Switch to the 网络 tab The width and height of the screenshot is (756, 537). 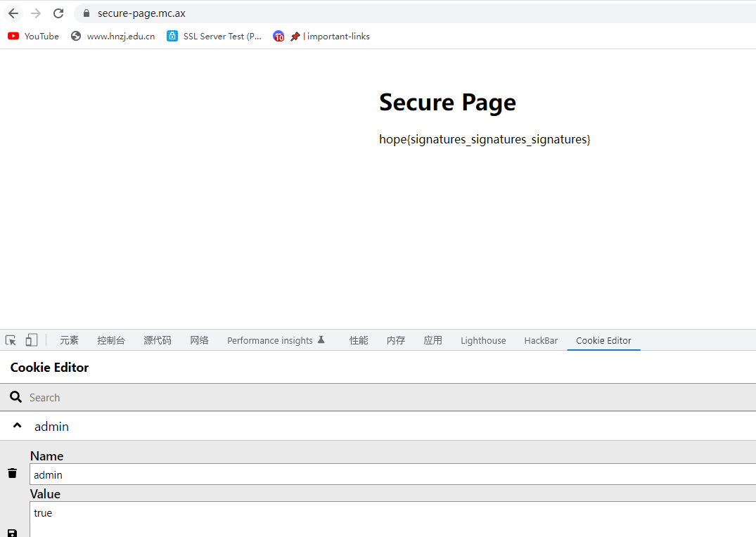(199, 340)
